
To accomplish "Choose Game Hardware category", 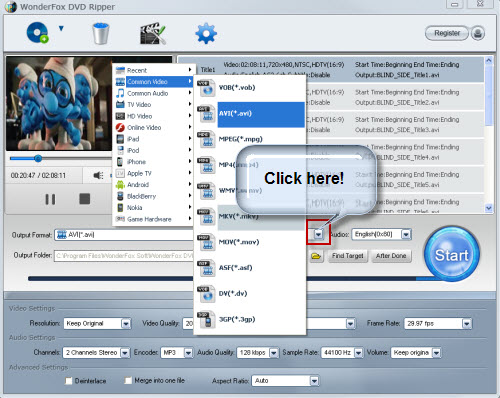I will 153,219.
